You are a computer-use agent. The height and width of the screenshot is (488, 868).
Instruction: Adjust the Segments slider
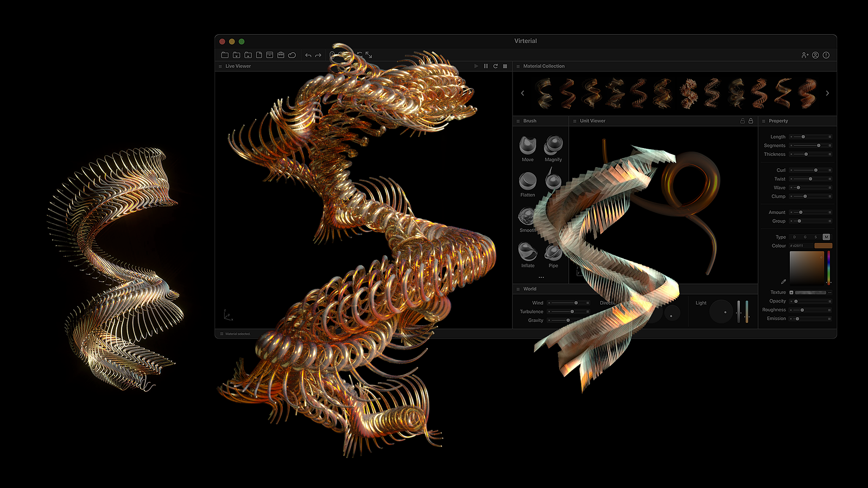click(x=811, y=145)
